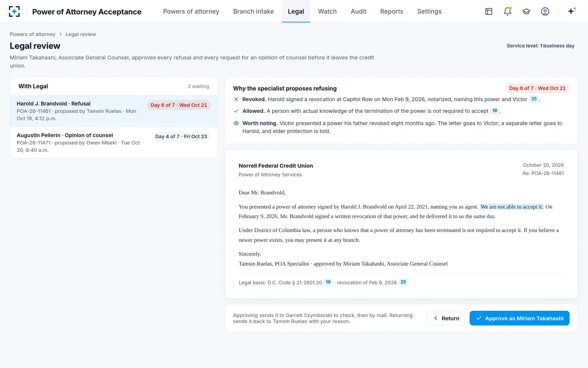Screen dimensions: 588x368
Task: Select the Augustin Pellerin opinion of counsel item
Action: [x=114, y=143]
